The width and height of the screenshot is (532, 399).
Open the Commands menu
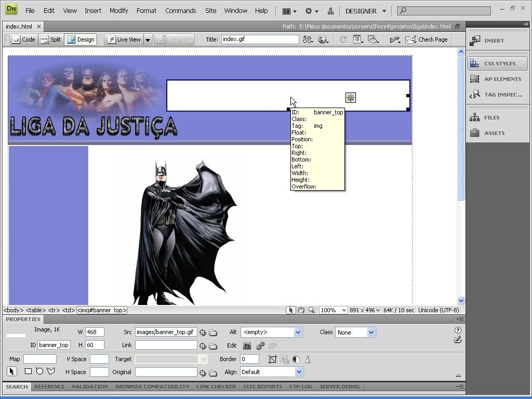[180, 11]
